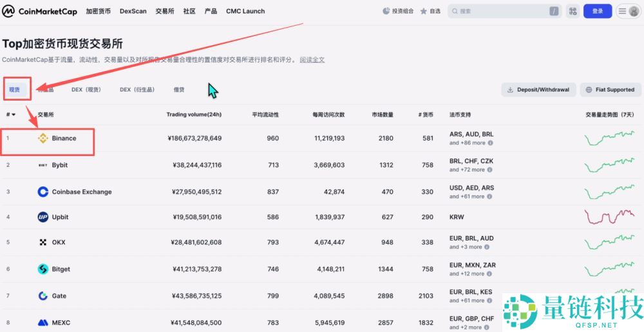Open the DexScan menu
The width and height of the screenshot is (644, 332).
point(133,11)
